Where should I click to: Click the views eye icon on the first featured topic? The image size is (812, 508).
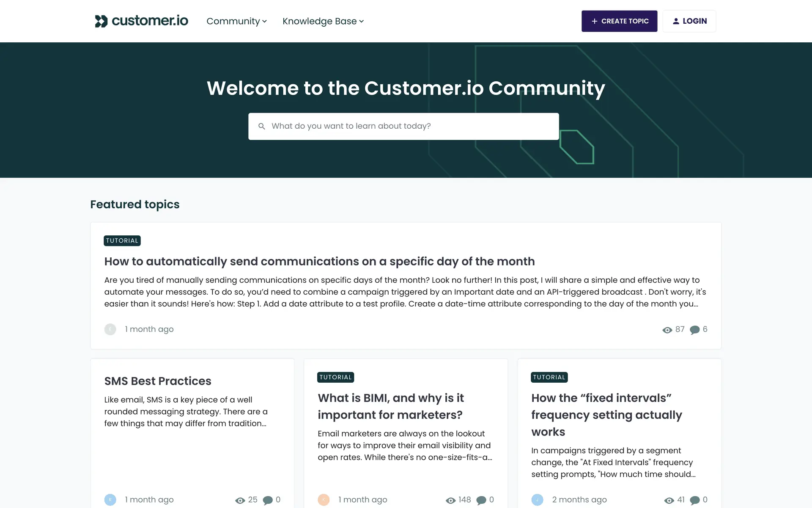click(x=667, y=330)
